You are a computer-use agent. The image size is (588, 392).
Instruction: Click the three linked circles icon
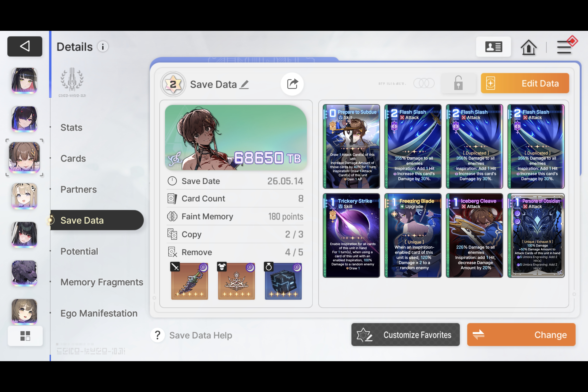tap(424, 83)
